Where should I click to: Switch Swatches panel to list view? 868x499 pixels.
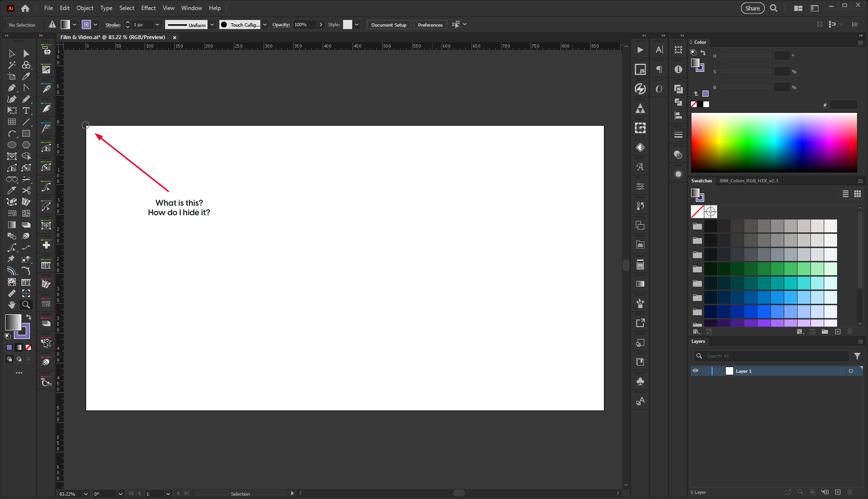pyautogui.click(x=846, y=194)
